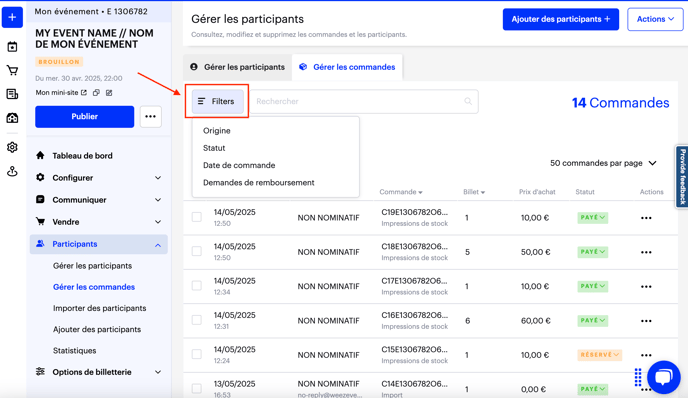Select checkbox for order C17E1306782O6
The height and width of the screenshot is (398, 688).
(x=197, y=286)
